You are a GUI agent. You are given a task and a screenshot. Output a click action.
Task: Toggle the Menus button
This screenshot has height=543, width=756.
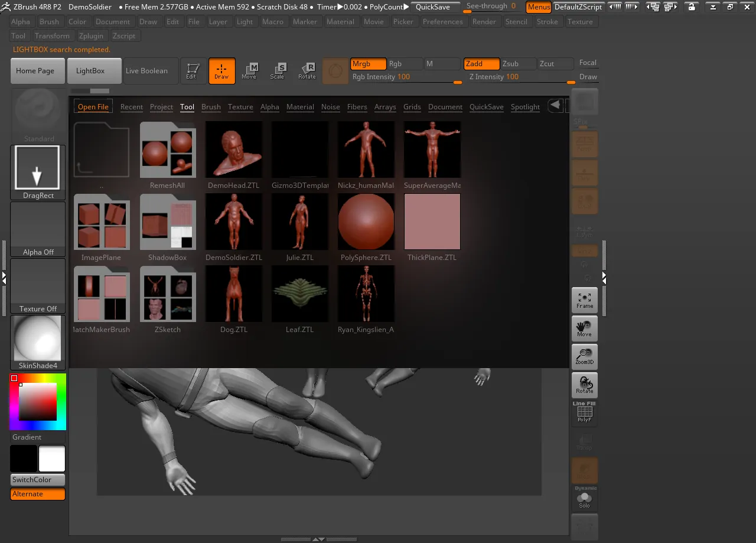point(539,7)
